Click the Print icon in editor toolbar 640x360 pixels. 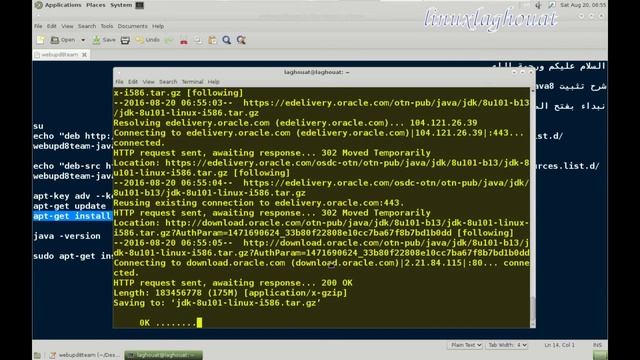(125, 40)
